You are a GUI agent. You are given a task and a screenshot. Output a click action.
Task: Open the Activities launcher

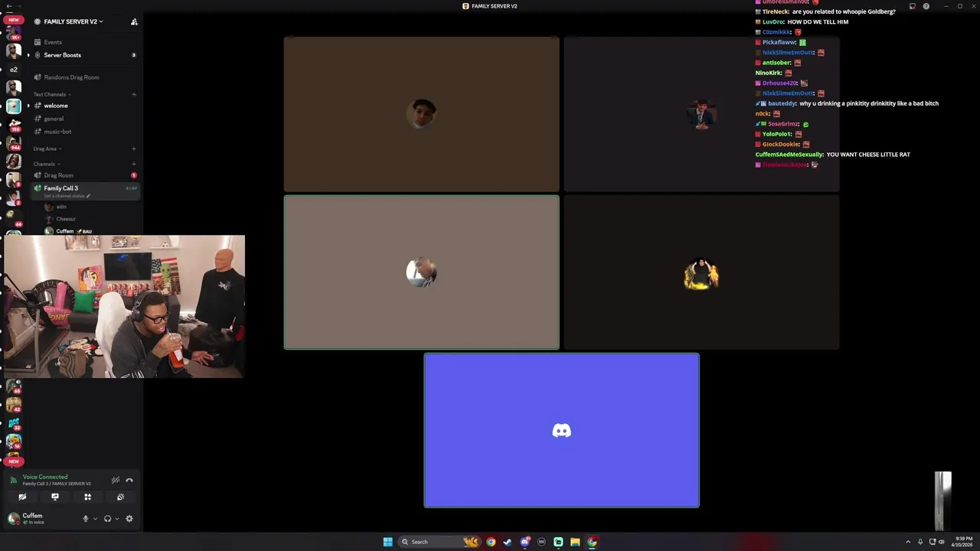87,497
